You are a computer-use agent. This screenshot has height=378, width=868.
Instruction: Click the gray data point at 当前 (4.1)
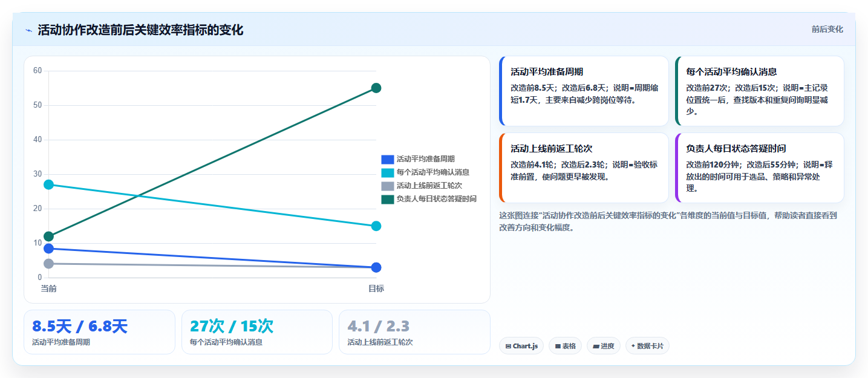(x=49, y=264)
